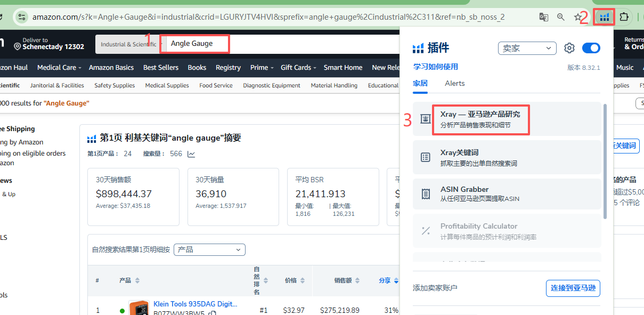The width and height of the screenshot is (644, 315).
Task: Turn off the plugin's blue toggle switch
Action: point(591,49)
